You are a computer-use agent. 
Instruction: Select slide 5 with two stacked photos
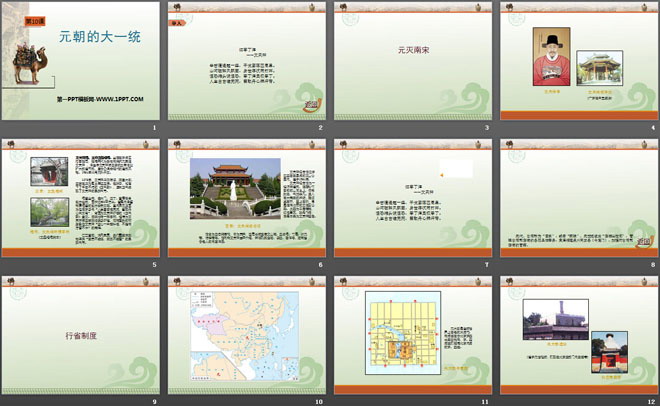[81, 198]
